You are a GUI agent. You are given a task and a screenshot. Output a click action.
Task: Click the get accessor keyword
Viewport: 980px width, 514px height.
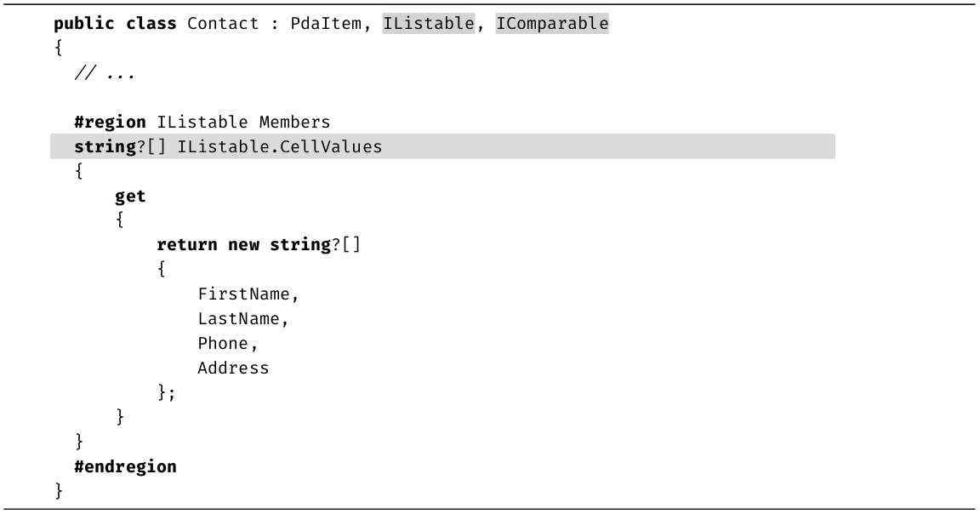click(130, 197)
